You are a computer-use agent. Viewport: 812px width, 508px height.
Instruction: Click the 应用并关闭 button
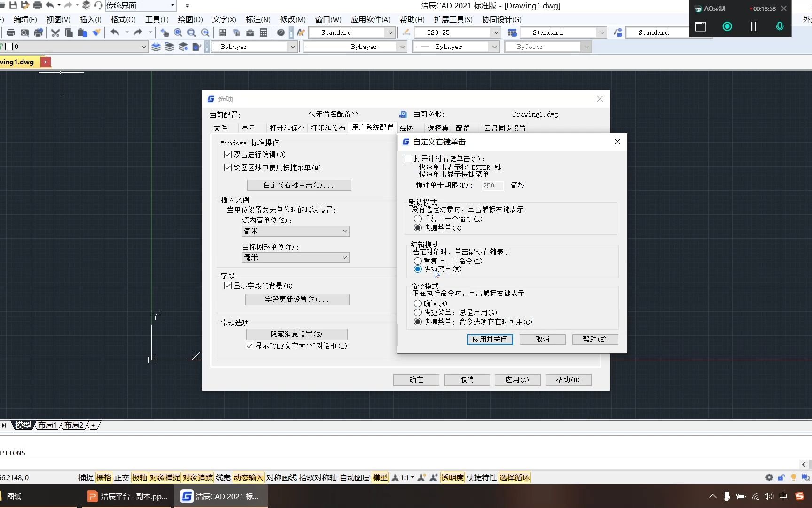[x=490, y=339]
